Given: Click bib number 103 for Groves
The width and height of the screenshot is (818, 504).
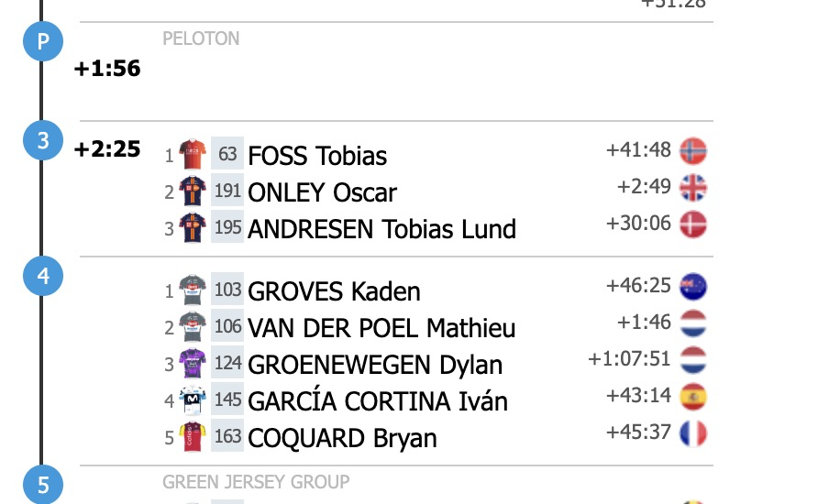Looking at the screenshot, I should [x=227, y=289].
